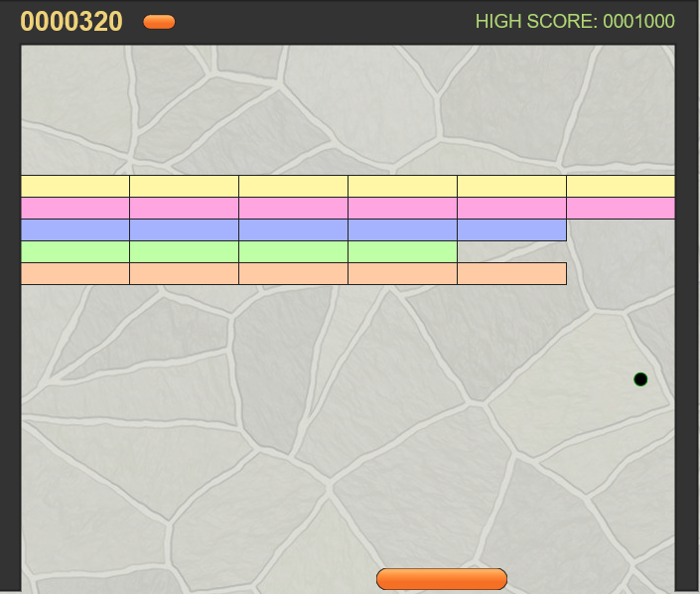Viewport: 700px width, 594px height.
Task: Click the leftmost orange brick
Action: 75,274
